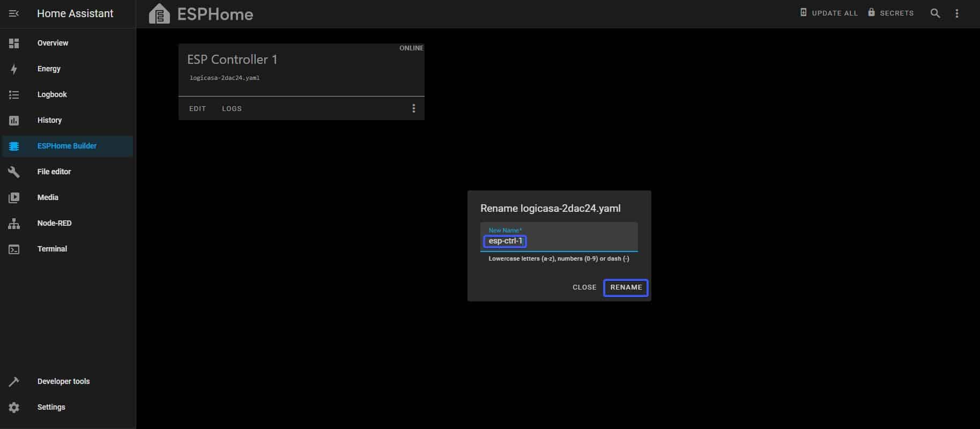Click the Energy lightning bolt icon
980x429 pixels.
(14, 69)
